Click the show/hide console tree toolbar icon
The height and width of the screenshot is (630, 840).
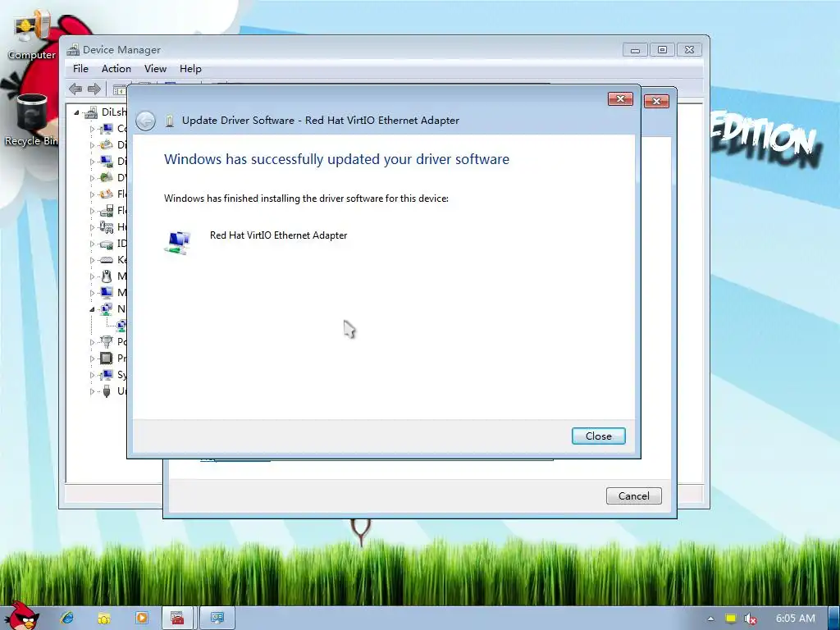[x=120, y=89]
